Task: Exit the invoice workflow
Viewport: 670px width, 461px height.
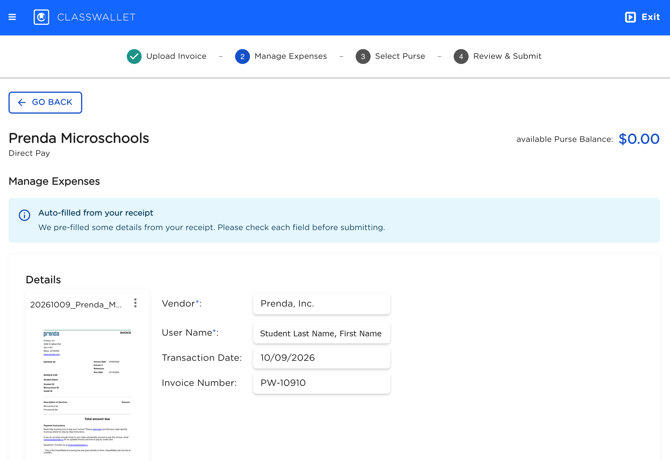Action: click(642, 17)
